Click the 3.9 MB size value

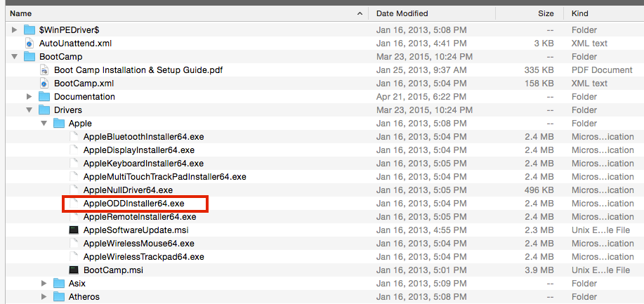pyautogui.click(x=539, y=270)
